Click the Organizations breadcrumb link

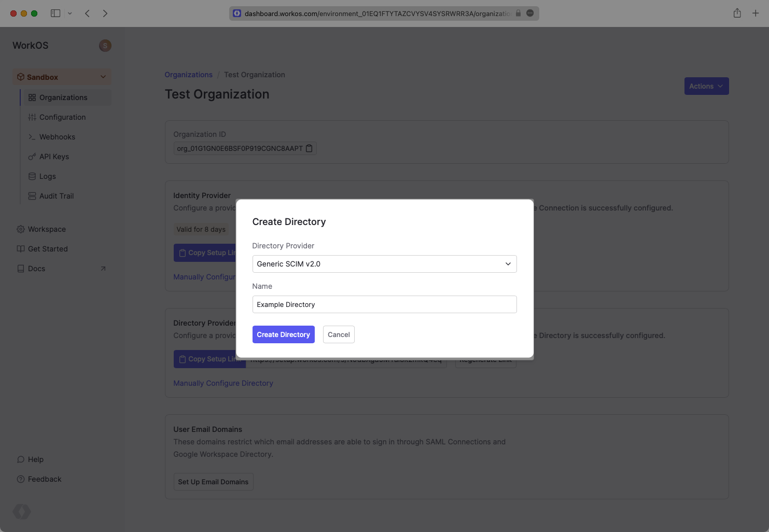(x=188, y=75)
